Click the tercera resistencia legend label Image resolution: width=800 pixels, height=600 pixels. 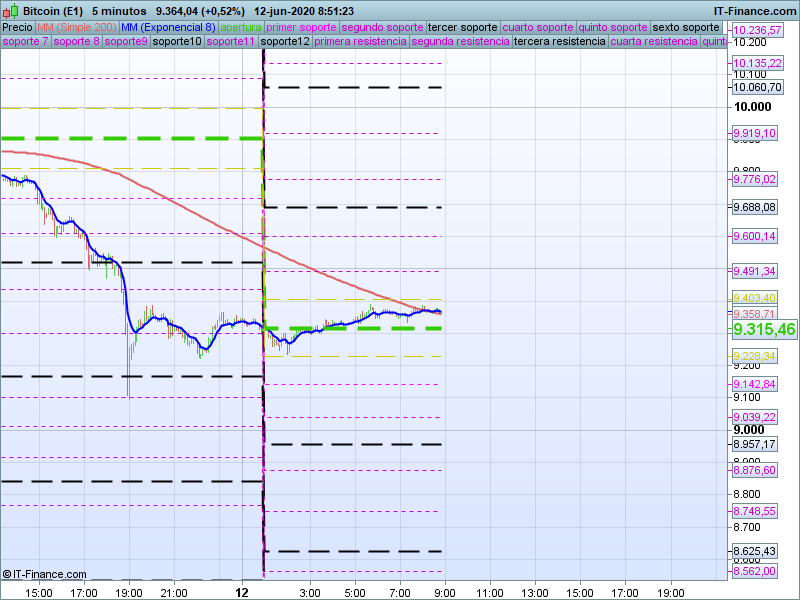[x=559, y=42]
